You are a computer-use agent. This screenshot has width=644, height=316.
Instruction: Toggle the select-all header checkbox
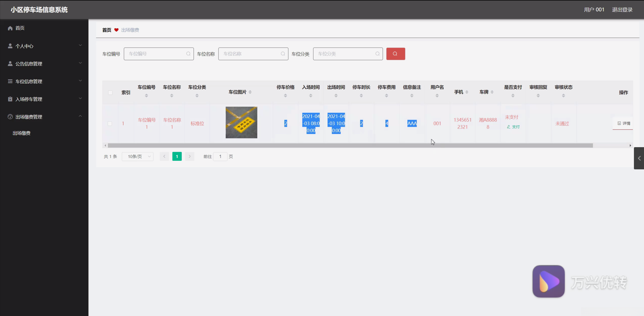[x=110, y=92]
